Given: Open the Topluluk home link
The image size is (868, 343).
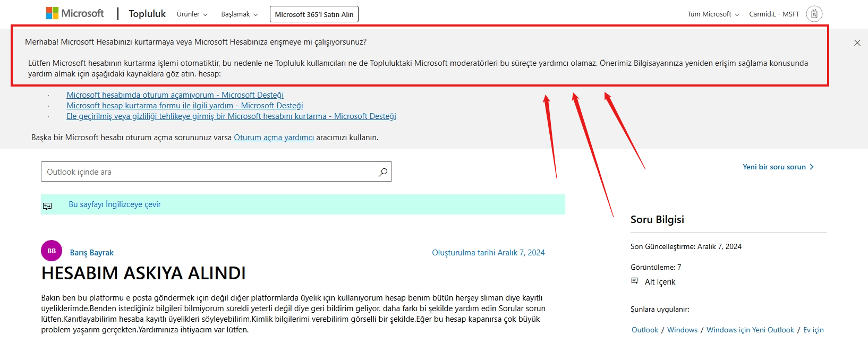Looking at the screenshot, I should (x=147, y=14).
